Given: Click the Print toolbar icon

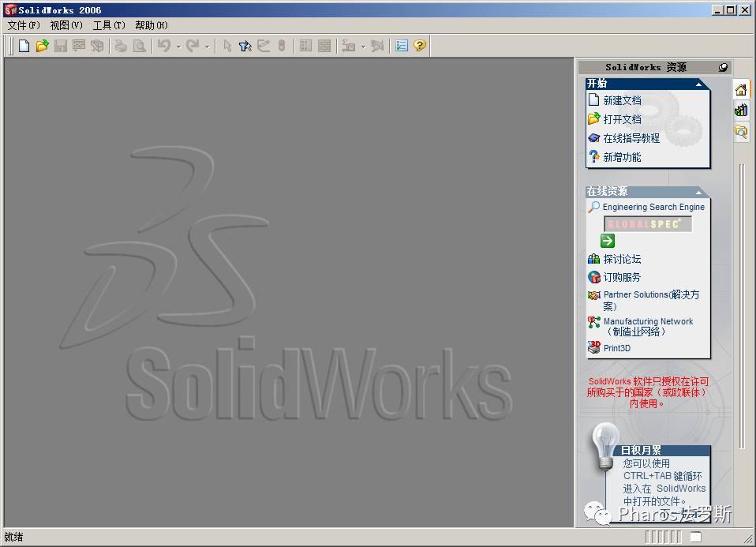Looking at the screenshot, I should (121, 46).
